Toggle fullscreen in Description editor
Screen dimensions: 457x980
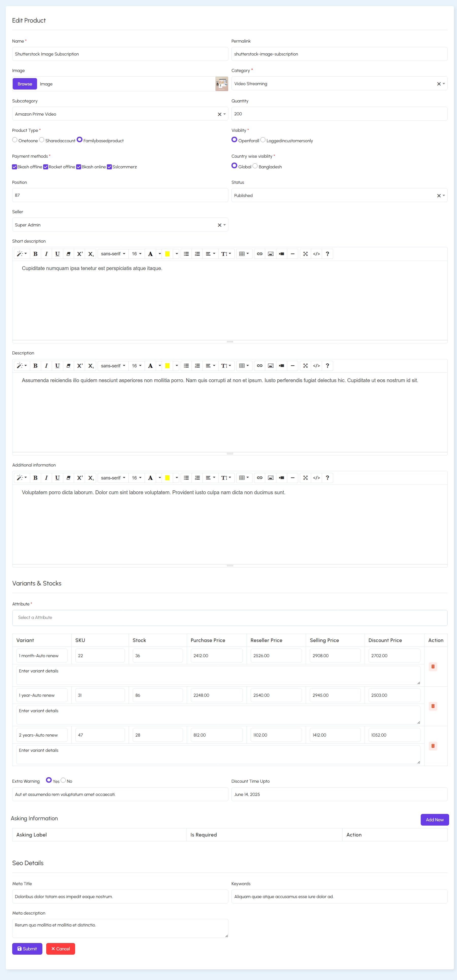(x=306, y=366)
